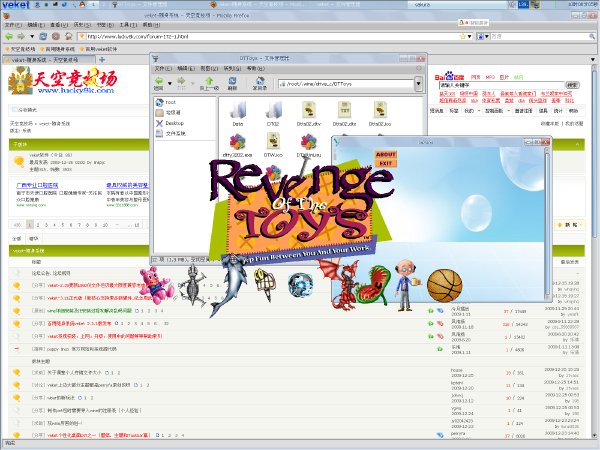Click the EXIT button in toys window
Screen dimensions: 600x450
coord(385,163)
